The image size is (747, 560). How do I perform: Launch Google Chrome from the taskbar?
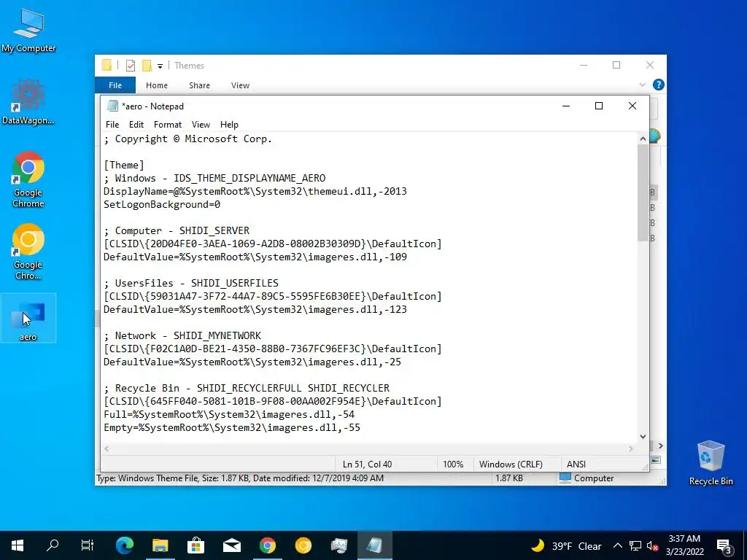pyautogui.click(x=267, y=545)
